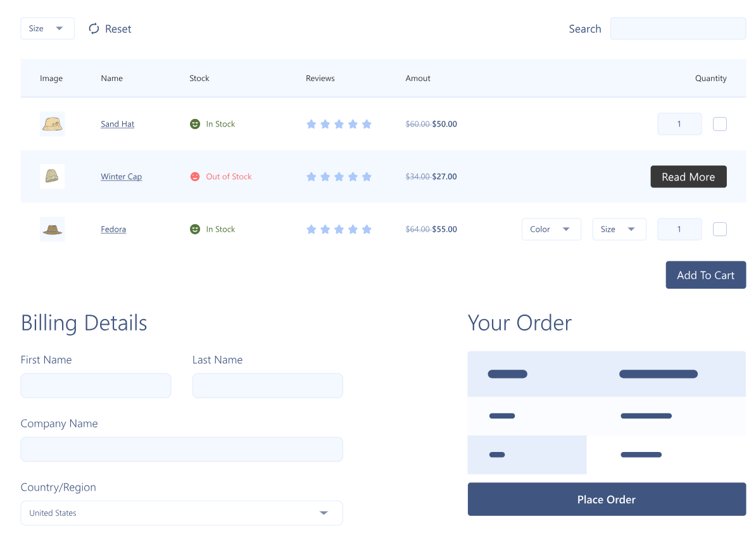Click the In Stock smiley icon for Sand Hat
Image resolution: width=756 pixels, height=552 pixels.
195,124
